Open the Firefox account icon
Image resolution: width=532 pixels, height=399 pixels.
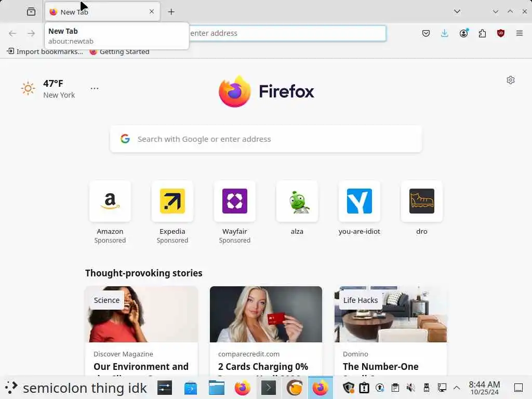pos(463,33)
